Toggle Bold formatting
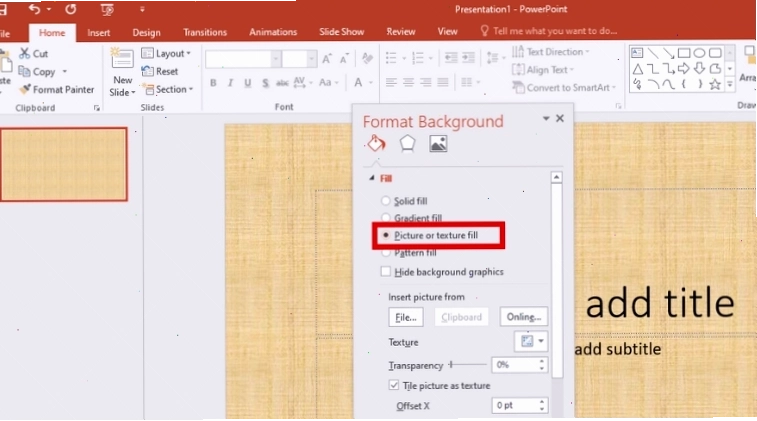 tap(213, 83)
